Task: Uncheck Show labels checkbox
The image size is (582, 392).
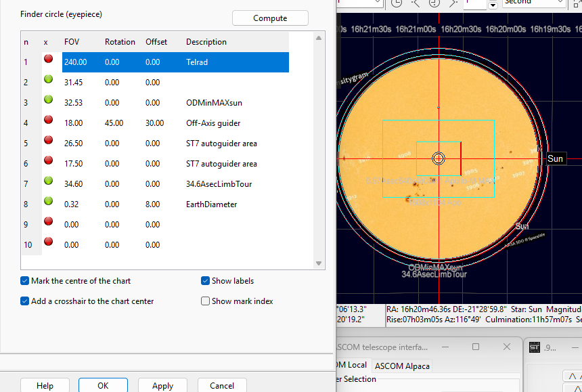Action: 205,281
